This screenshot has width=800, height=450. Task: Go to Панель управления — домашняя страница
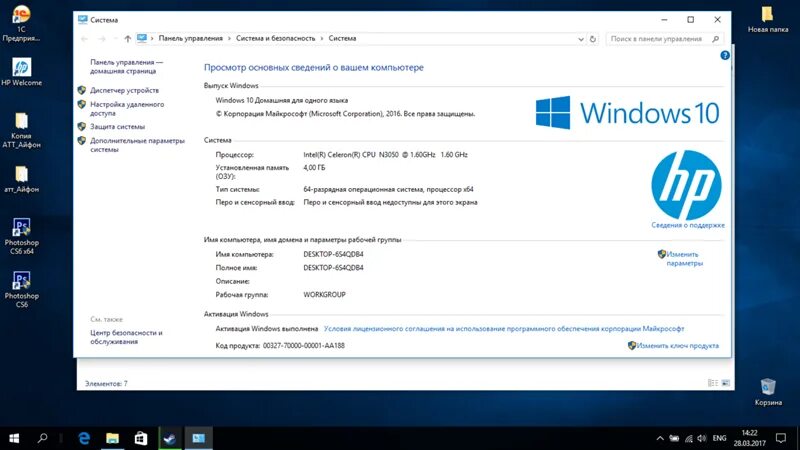point(127,66)
